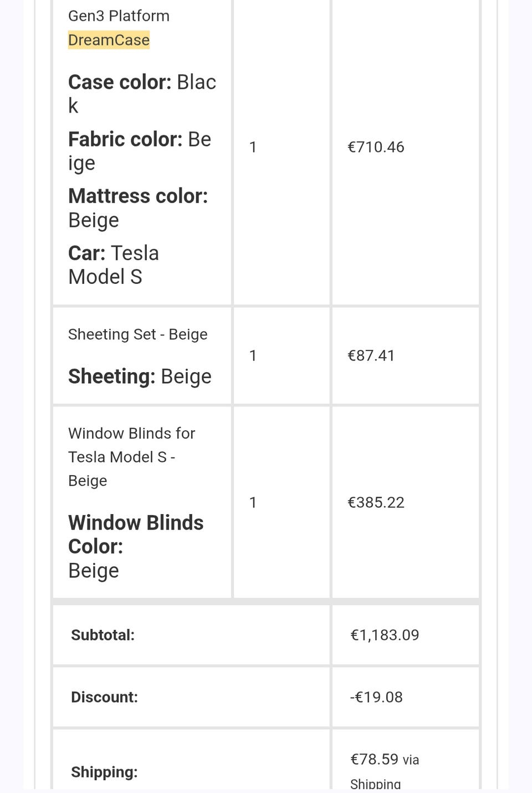Click the Discount row label

click(104, 697)
